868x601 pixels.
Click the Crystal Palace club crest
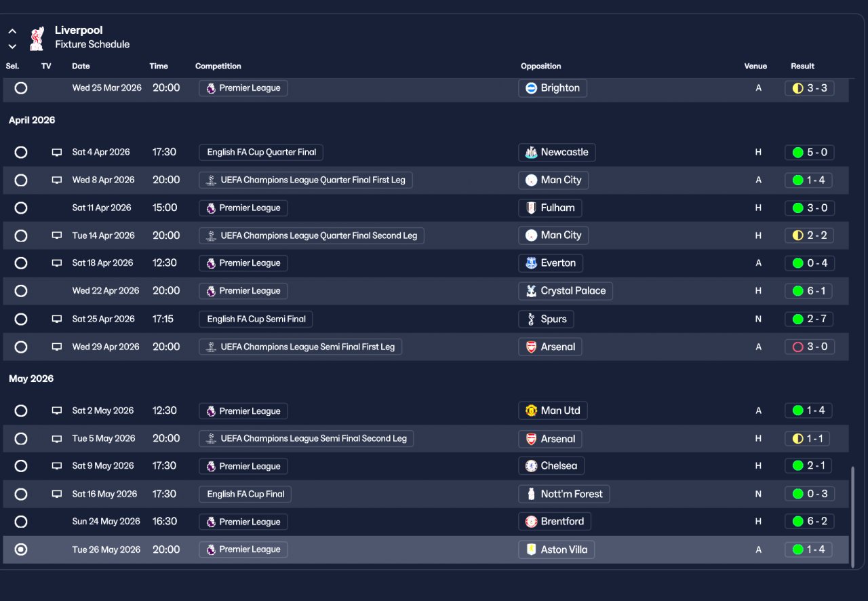coord(532,291)
